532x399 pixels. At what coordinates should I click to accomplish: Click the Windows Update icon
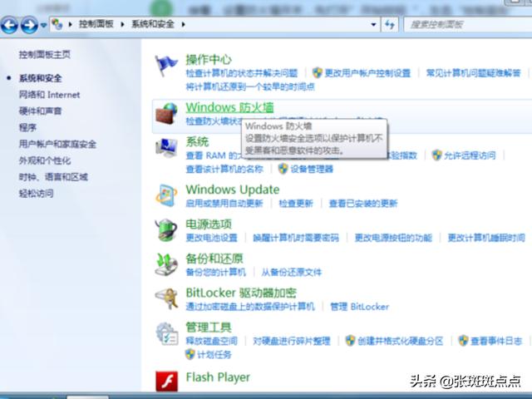pos(166,195)
